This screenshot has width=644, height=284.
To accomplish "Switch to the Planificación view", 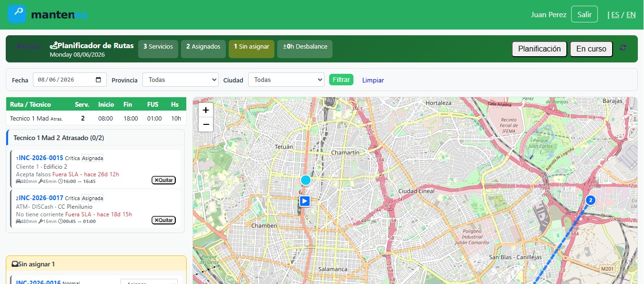I will (x=540, y=49).
